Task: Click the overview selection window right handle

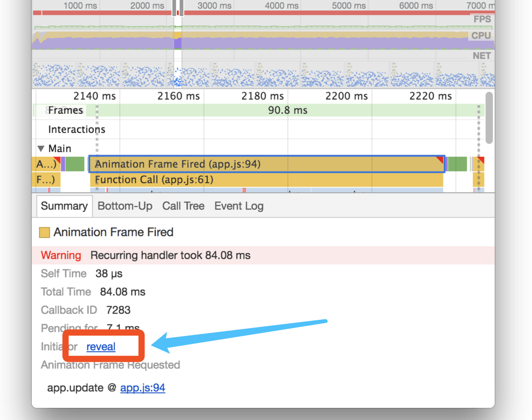Action: coord(182,8)
